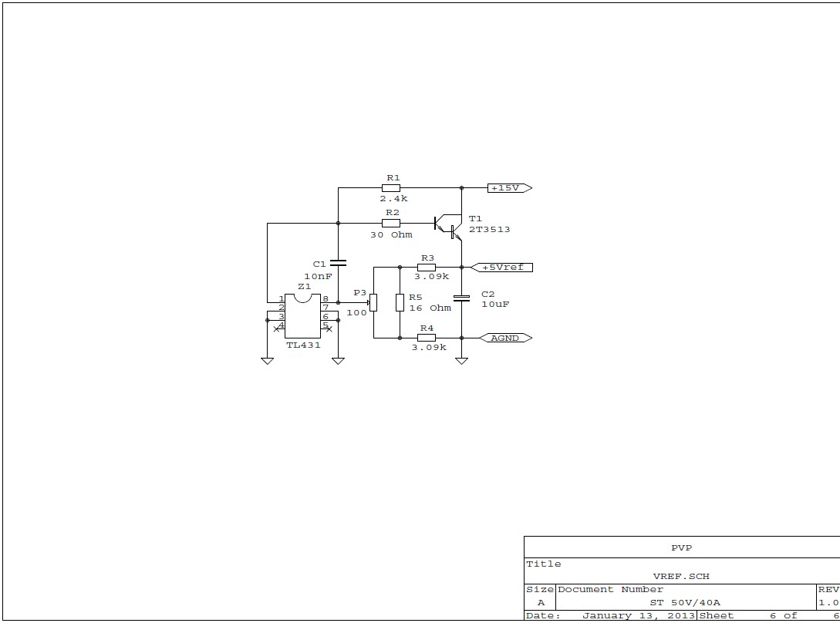Select the R4 resistor symbol
The image size is (840, 623).
coord(427,338)
